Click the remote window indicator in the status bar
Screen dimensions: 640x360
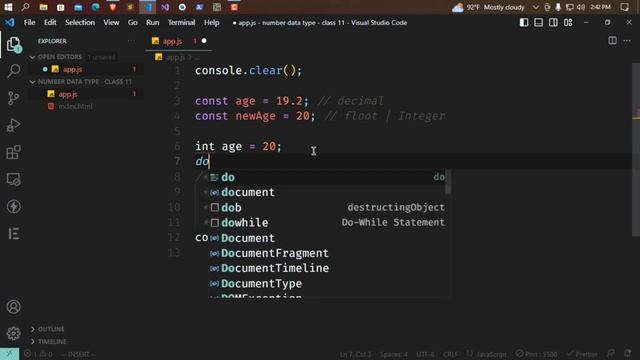coord(9,354)
